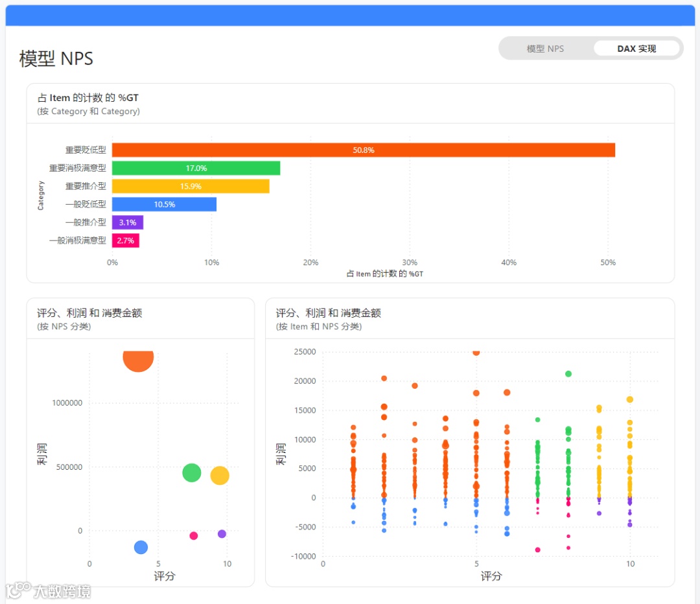Click the green dot above 20000 in right chart
The image size is (700, 604).
568,374
